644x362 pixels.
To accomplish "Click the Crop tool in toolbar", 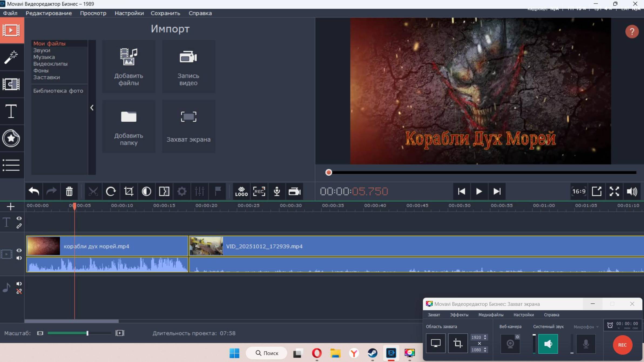I will (x=129, y=192).
